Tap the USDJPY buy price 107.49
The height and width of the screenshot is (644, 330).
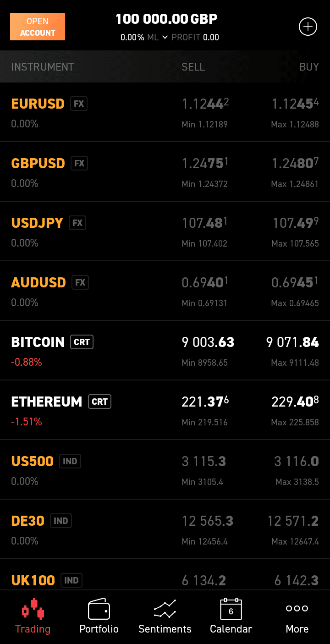[296, 223]
